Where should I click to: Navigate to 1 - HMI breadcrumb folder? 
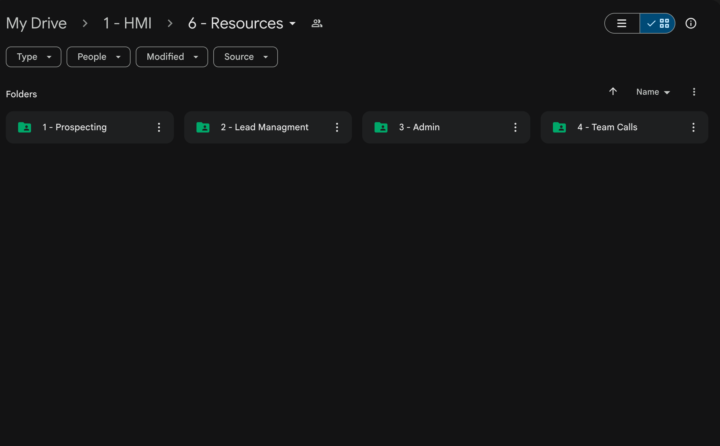(127, 23)
